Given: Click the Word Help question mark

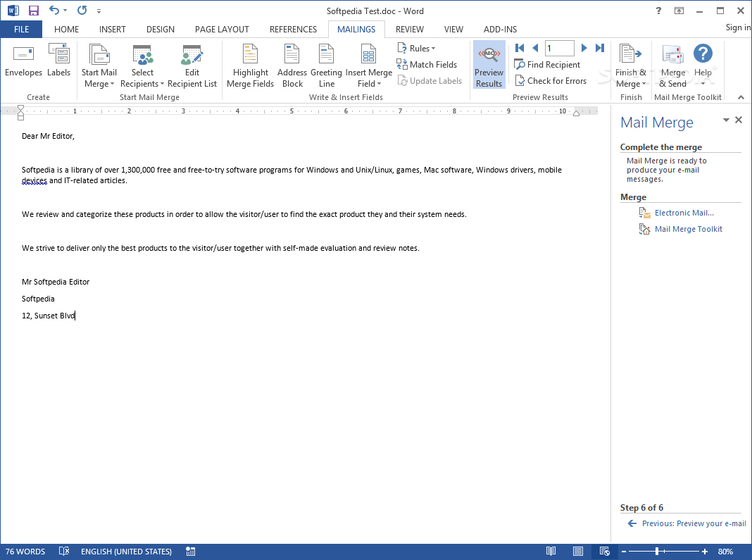Looking at the screenshot, I should [x=658, y=11].
